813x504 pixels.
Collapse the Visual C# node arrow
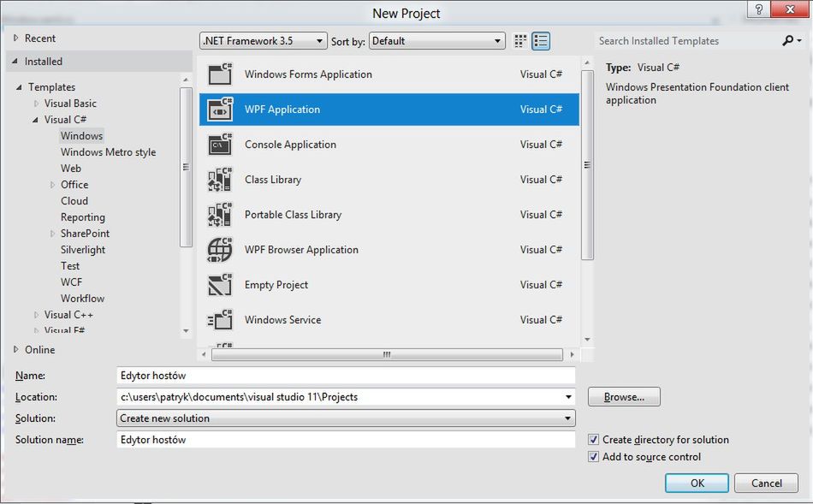[x=35, y=120]
